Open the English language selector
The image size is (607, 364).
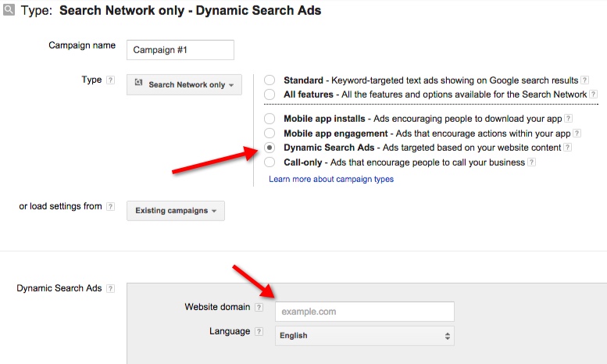364,336
